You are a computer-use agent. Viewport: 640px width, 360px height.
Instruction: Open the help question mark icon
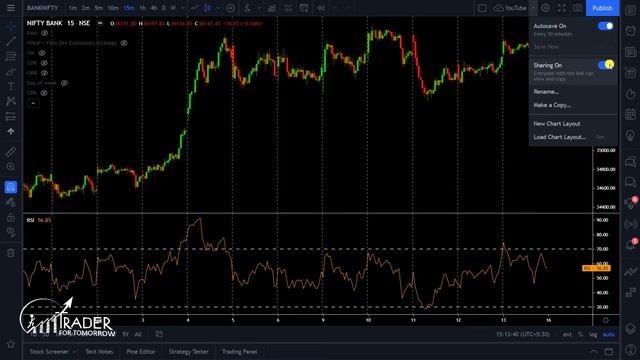click(x=631, y=349)
